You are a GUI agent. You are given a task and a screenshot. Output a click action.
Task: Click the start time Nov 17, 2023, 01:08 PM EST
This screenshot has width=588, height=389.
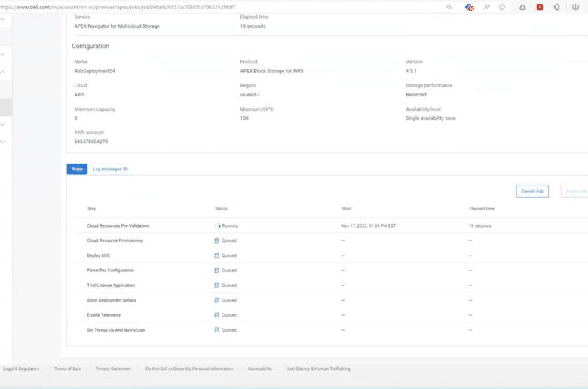coord(369,226)
